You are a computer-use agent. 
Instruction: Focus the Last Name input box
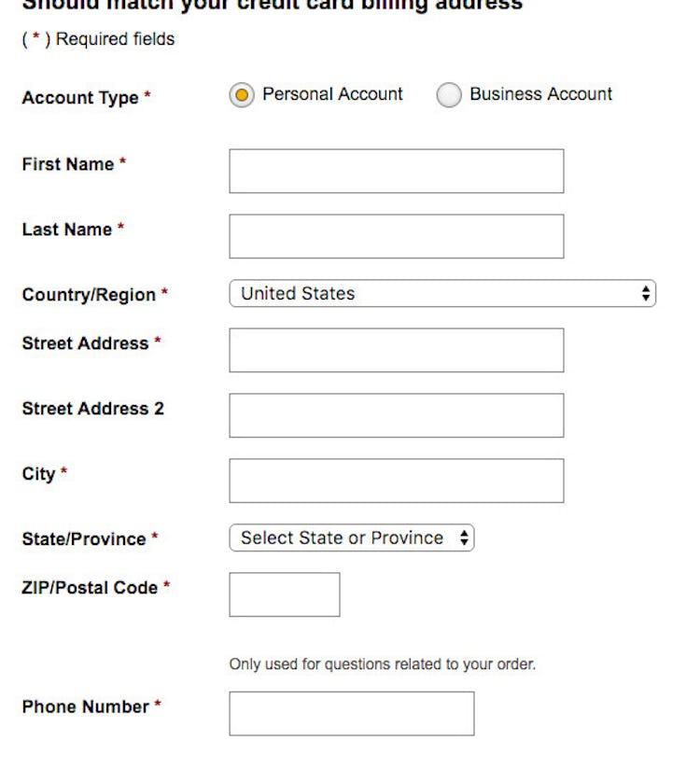[396, 236]
